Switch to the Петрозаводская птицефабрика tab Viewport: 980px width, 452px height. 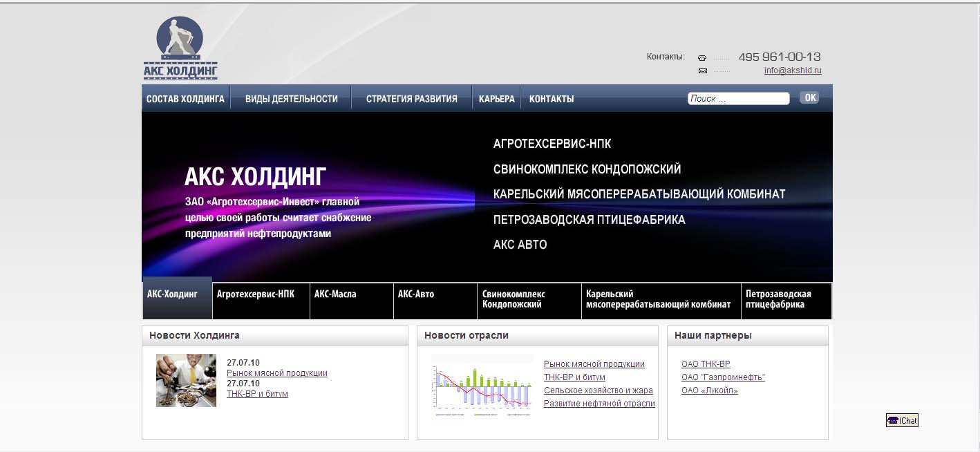pos(778,299)
